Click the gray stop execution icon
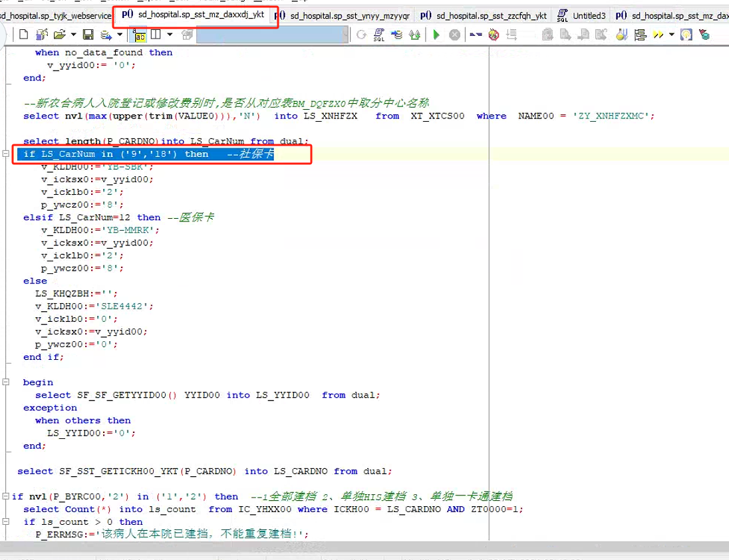 point(455,35)
